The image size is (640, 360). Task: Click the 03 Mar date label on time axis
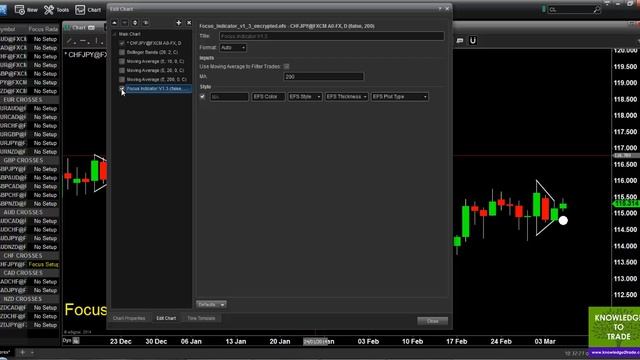545,341
